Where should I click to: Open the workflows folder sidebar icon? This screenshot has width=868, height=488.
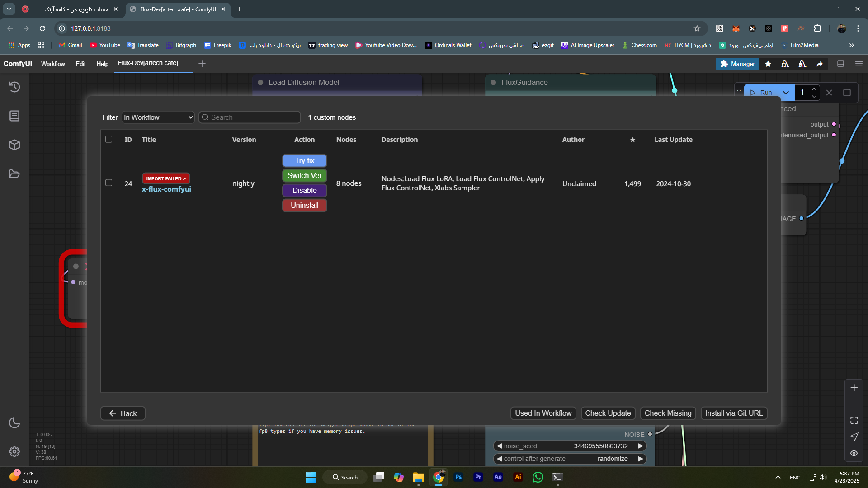click(14, 174)
